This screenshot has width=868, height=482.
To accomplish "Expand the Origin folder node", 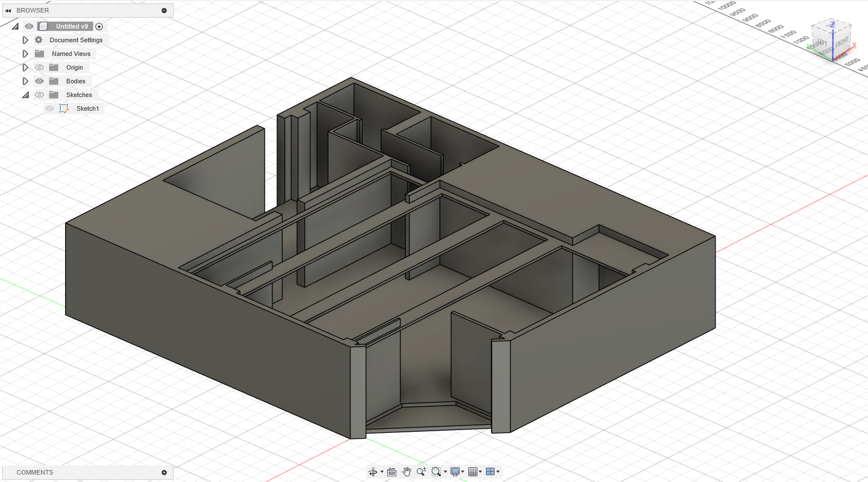I will [25, 67].
